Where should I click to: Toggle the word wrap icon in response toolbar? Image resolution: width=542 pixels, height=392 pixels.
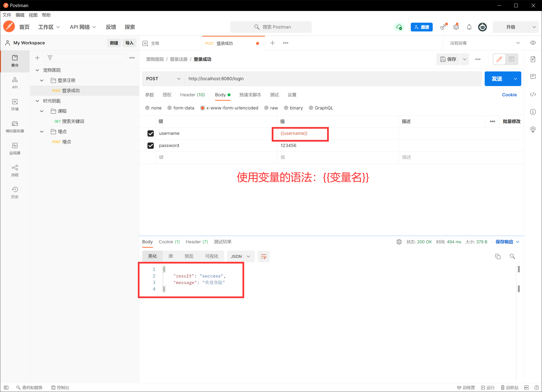tap(263, 256)
